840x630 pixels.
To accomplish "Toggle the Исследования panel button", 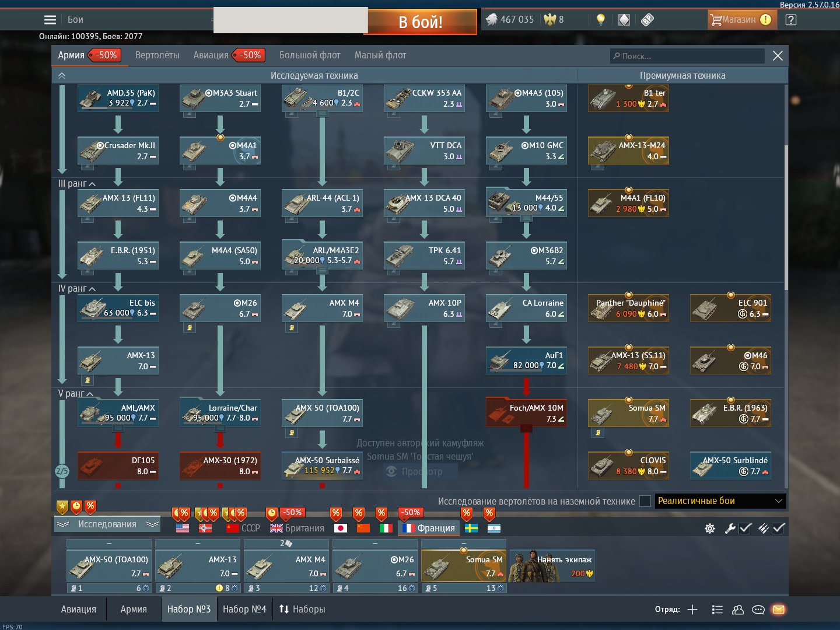I will click(107, 524).
